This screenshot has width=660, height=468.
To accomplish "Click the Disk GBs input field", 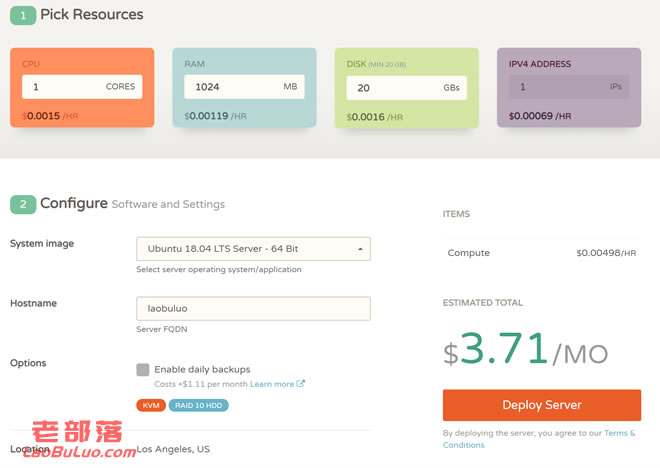I will pos(407,88).
